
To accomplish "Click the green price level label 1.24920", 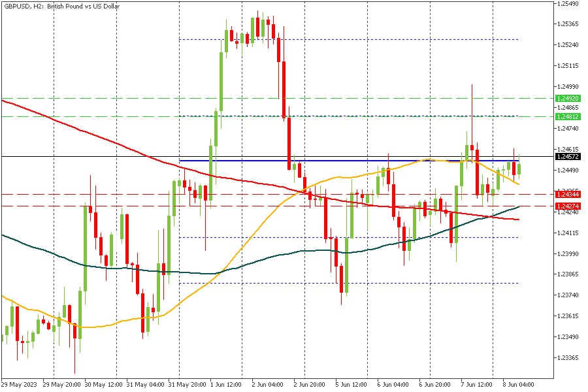I will 568,98.
